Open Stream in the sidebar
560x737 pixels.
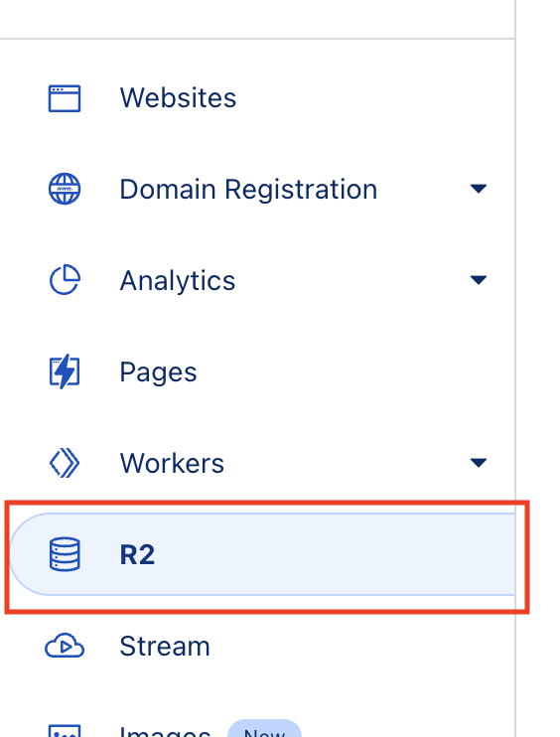tap(165, 646)
